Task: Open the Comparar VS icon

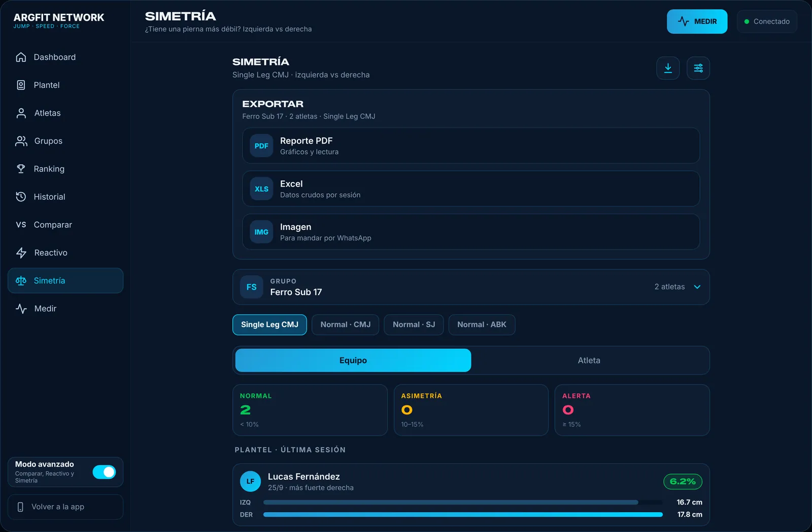Action: (x=21, y=225)
